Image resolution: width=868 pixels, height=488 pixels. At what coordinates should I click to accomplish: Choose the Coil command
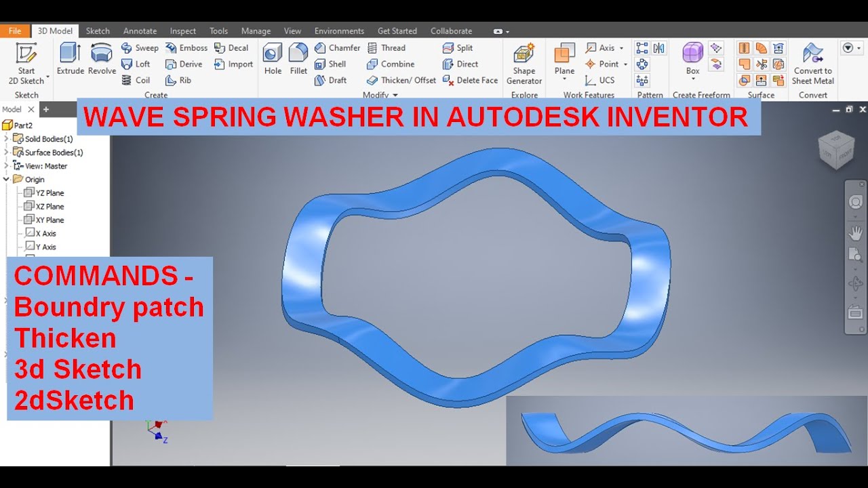[x=136, y=81]
